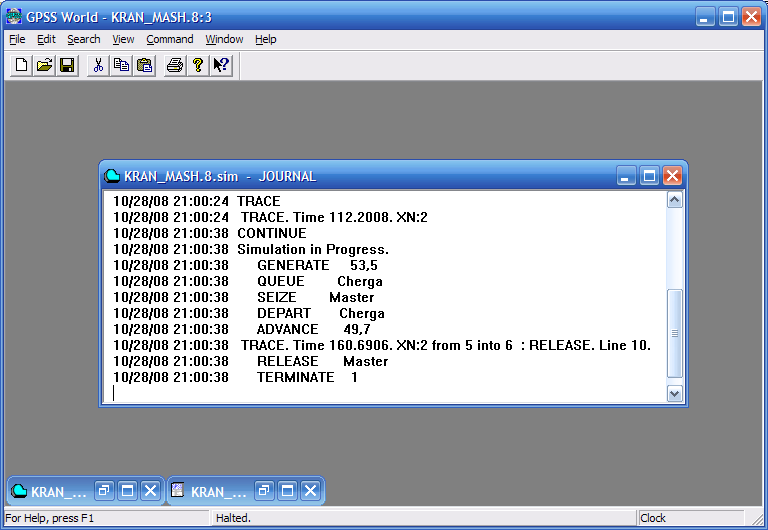Click the 'Clock' status bar pane

[691, 518]
